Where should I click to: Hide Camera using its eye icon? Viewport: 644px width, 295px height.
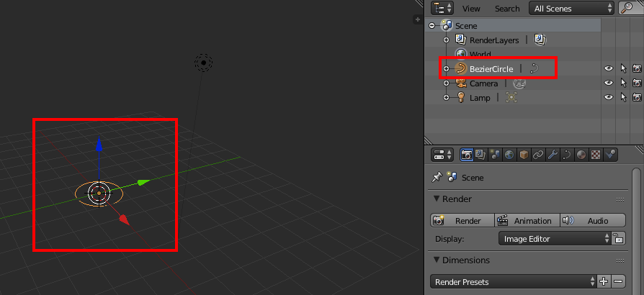(609, 83)
